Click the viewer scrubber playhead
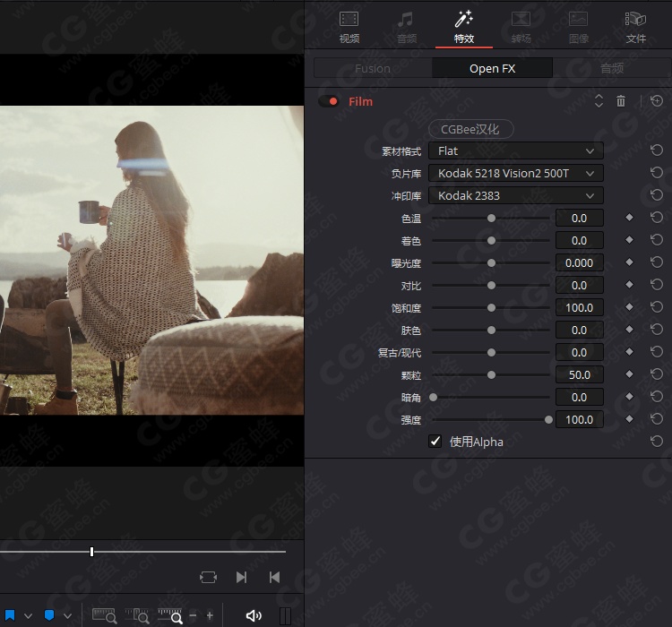This screenshot has width=672, height=627. [91, 552]
